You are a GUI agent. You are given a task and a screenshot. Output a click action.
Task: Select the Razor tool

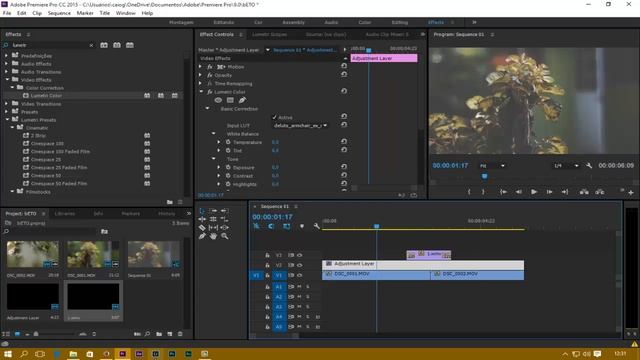[202, 228]
